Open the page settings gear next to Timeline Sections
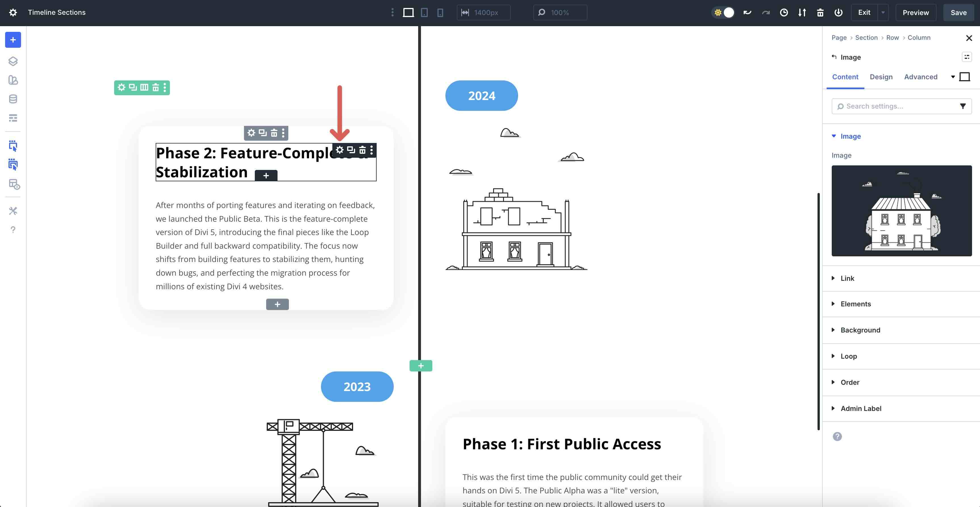 13,12
